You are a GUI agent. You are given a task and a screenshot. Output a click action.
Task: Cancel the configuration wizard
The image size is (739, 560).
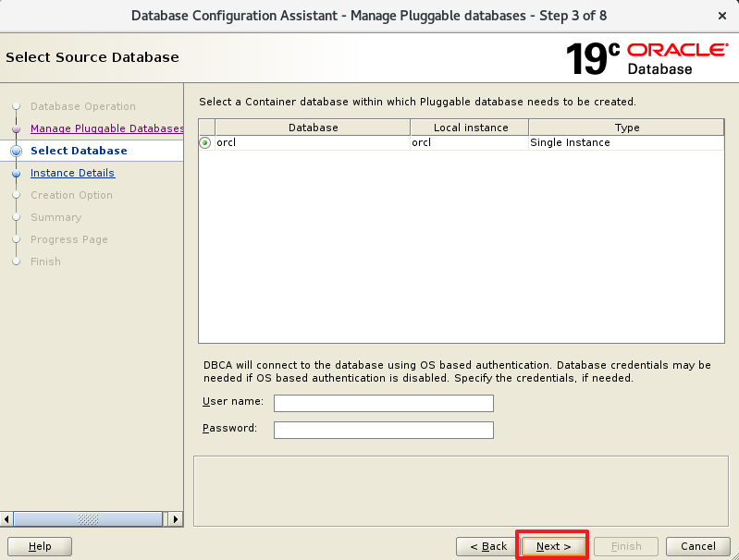(x=697, y=546)
